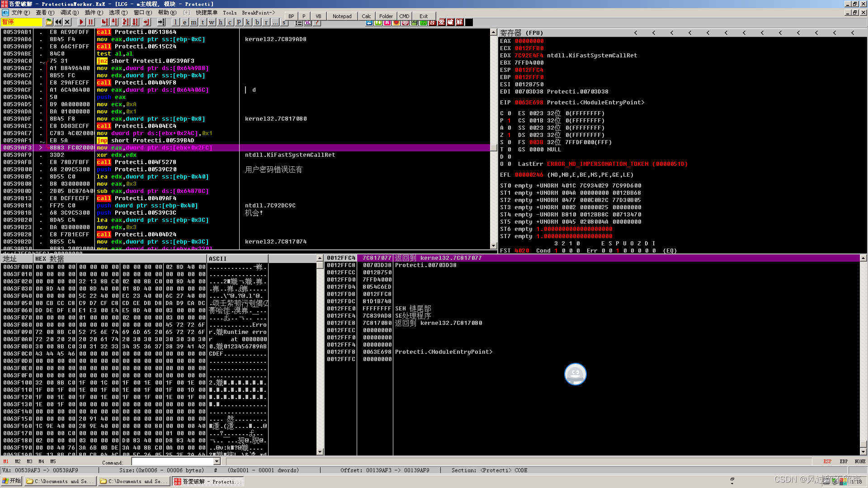Run the program with the red play icon

coord(81,22)
